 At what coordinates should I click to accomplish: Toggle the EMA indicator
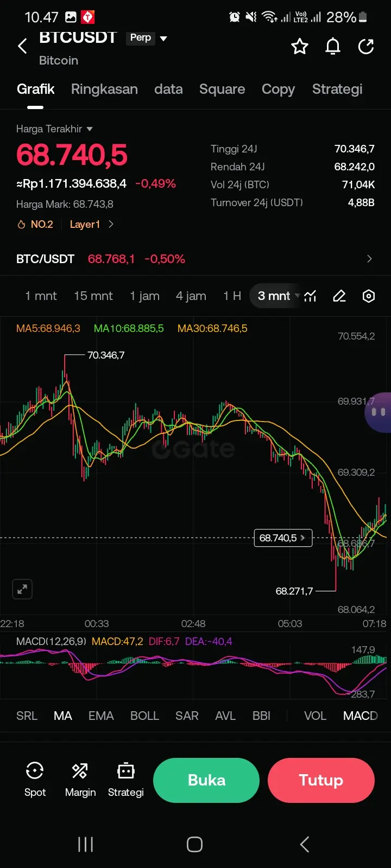point(101,716)
